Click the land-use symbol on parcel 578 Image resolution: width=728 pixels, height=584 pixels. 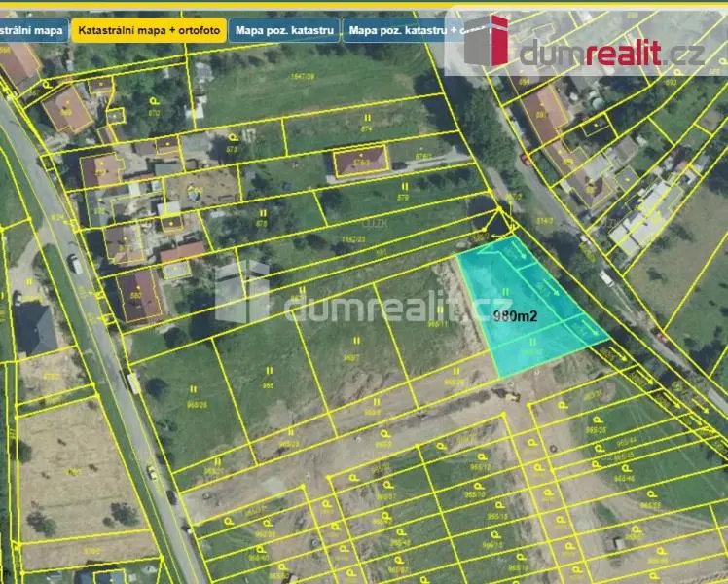click(x=263, y=213)
